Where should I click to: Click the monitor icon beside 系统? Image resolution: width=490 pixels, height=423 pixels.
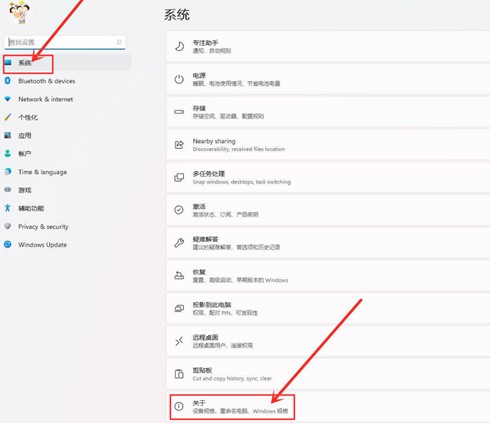click(x=8, y=62)
